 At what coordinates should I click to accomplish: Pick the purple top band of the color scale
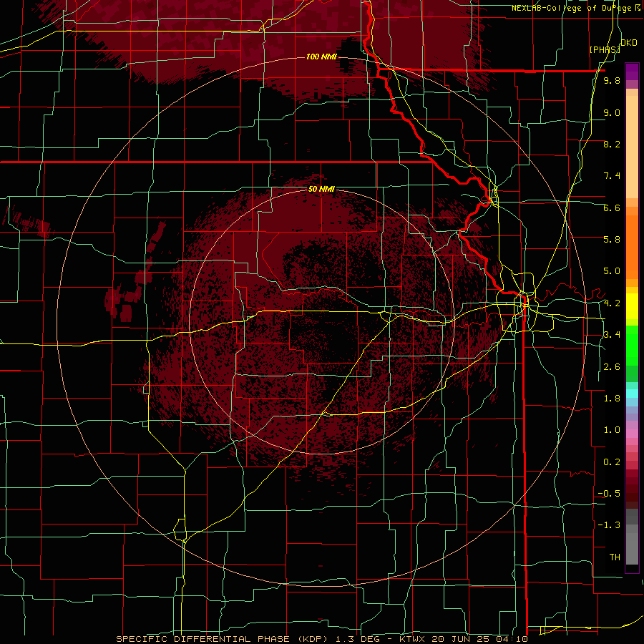(x=632, y=72)
